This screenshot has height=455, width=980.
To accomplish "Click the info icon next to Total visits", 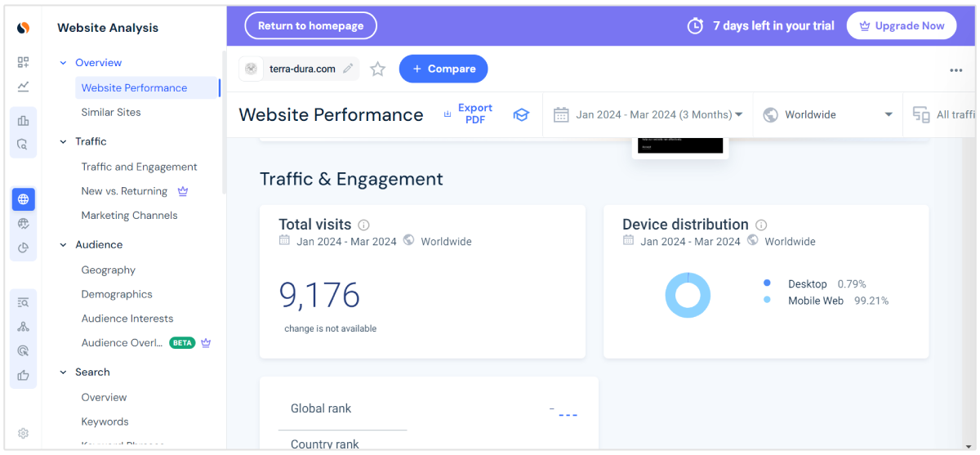I will tap(364, 225).
